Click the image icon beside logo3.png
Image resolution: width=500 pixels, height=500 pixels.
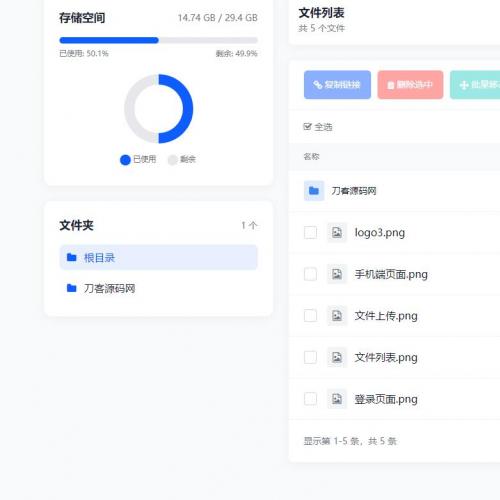point(337,232)
